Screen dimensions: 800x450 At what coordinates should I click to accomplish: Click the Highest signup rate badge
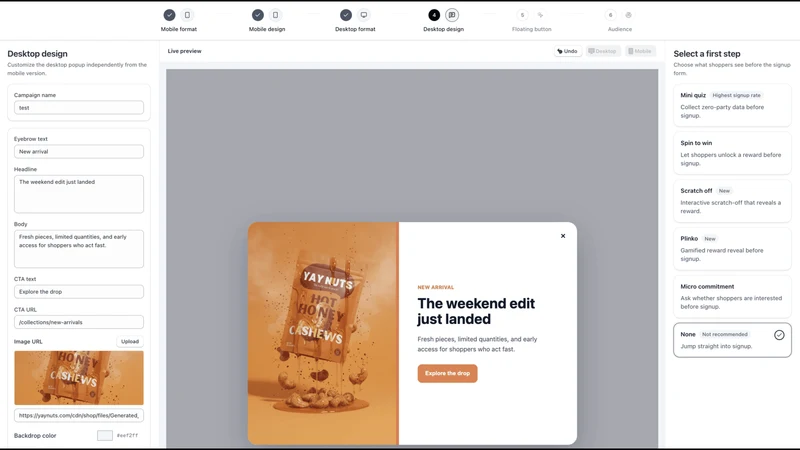pos(736,95)
